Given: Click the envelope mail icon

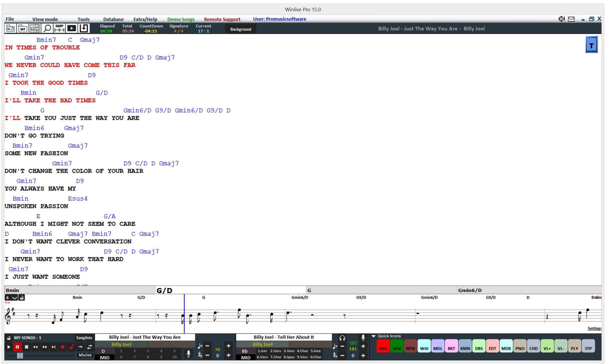Looking at the screenshot, I should 571,19.
